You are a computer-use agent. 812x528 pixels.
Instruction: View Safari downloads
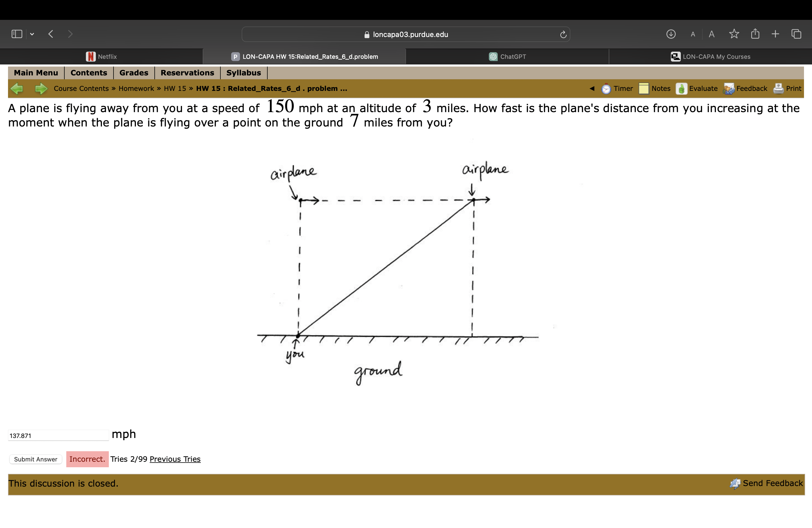670,34
